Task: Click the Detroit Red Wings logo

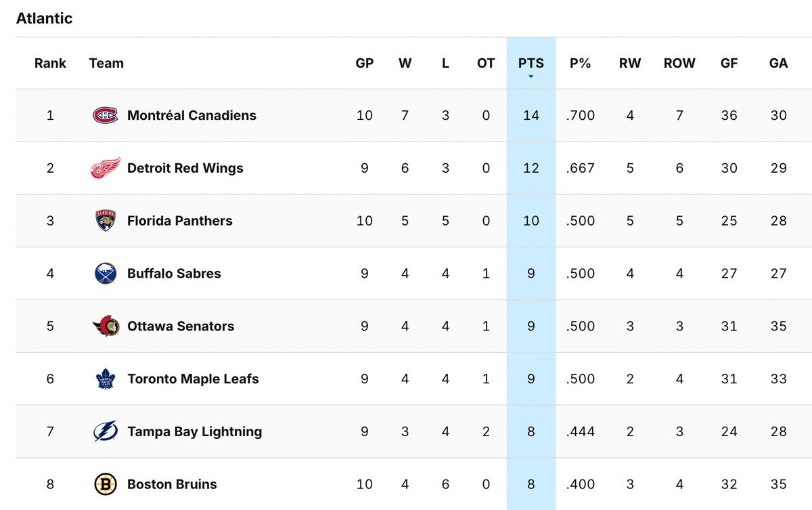Action: pyautogui.click(x=105, y=168)
